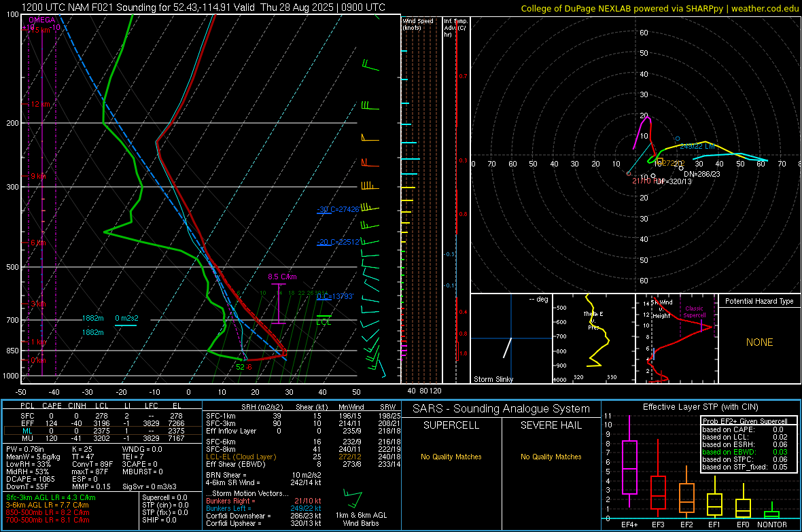Click the magenta 8.5 C/km lapse rate bracket
Viewport: 802px width, 532px height.
(278, 304)
